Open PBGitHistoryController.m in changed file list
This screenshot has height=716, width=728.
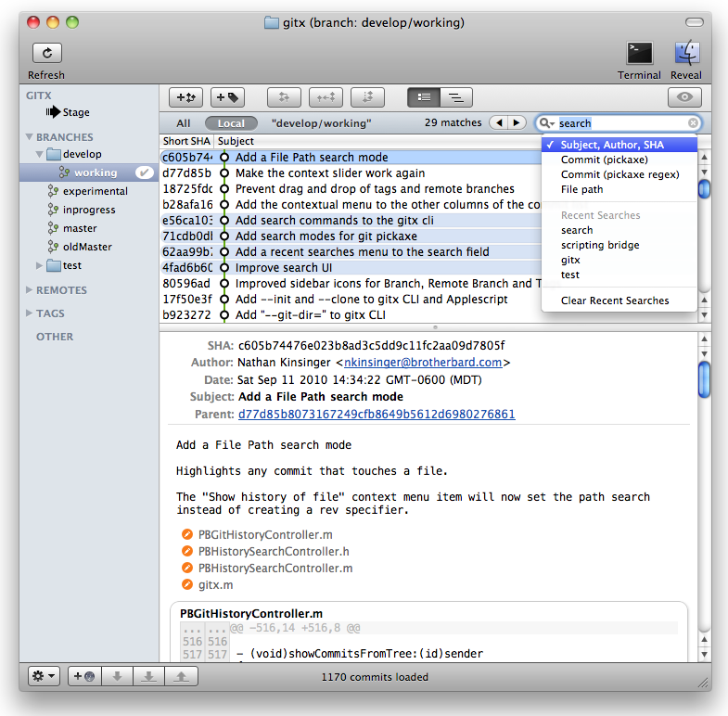(265, 535)
